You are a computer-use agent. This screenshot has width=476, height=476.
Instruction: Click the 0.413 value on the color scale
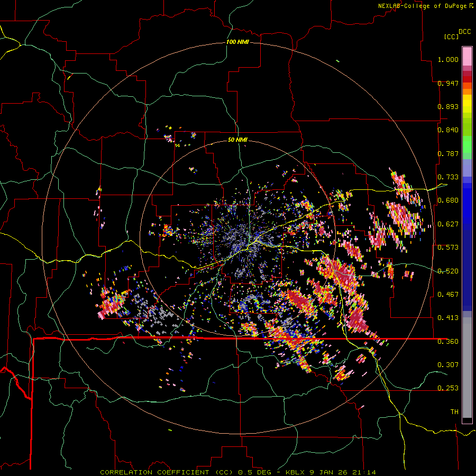[448, 318]
